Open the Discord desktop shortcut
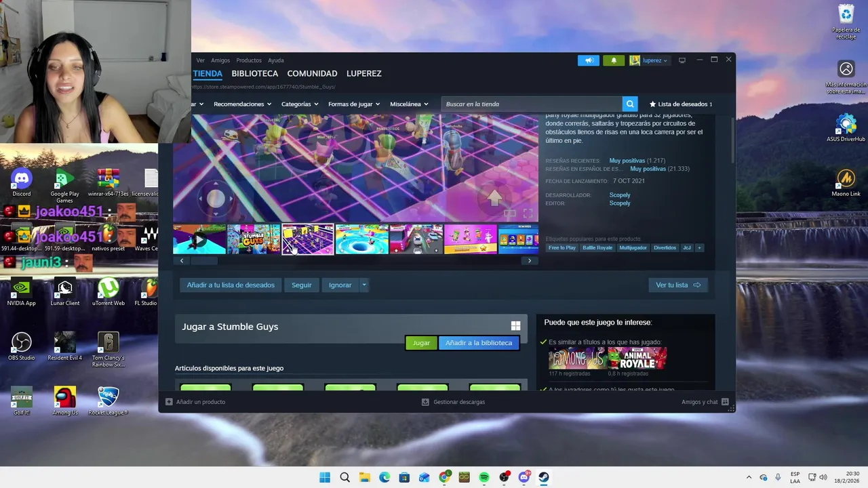This screenshot has width=868, height=488. pyautogui.click(x=22, y=183)
